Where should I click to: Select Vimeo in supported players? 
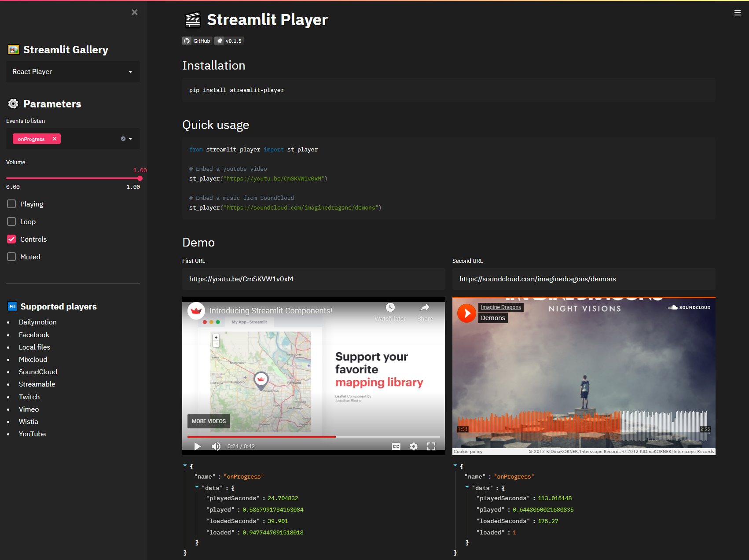point(29,409)
